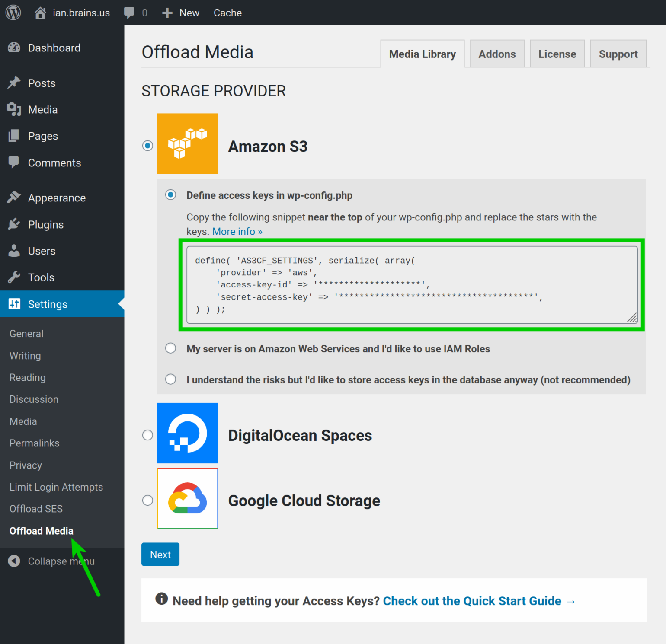This screenshot has width=666, height=644.
Task: Click the comments bubble icon in admin bar
Action: tap(129, 13)
